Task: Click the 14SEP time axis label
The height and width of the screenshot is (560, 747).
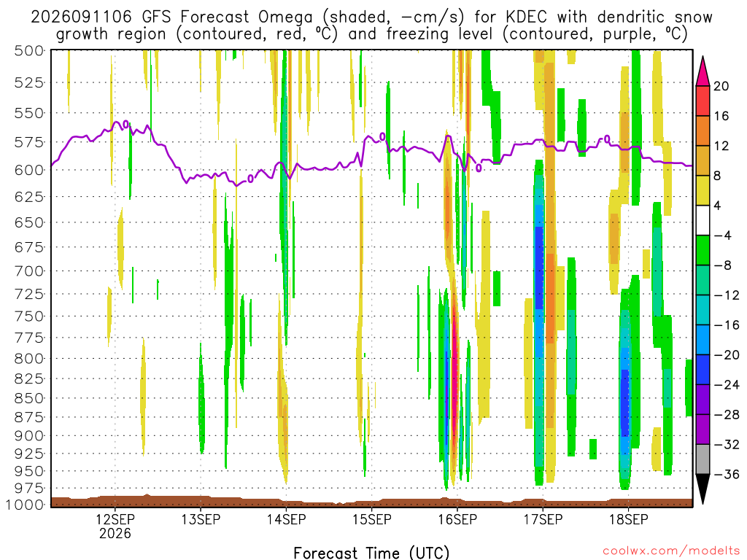Action: pyautogui.click(x=286, y=519)
